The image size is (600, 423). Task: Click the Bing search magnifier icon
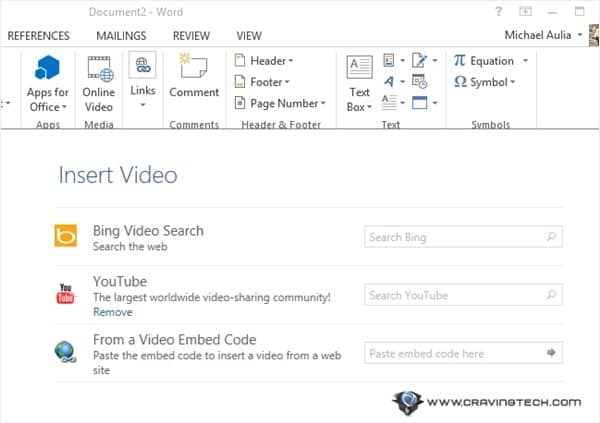point(551,237)
